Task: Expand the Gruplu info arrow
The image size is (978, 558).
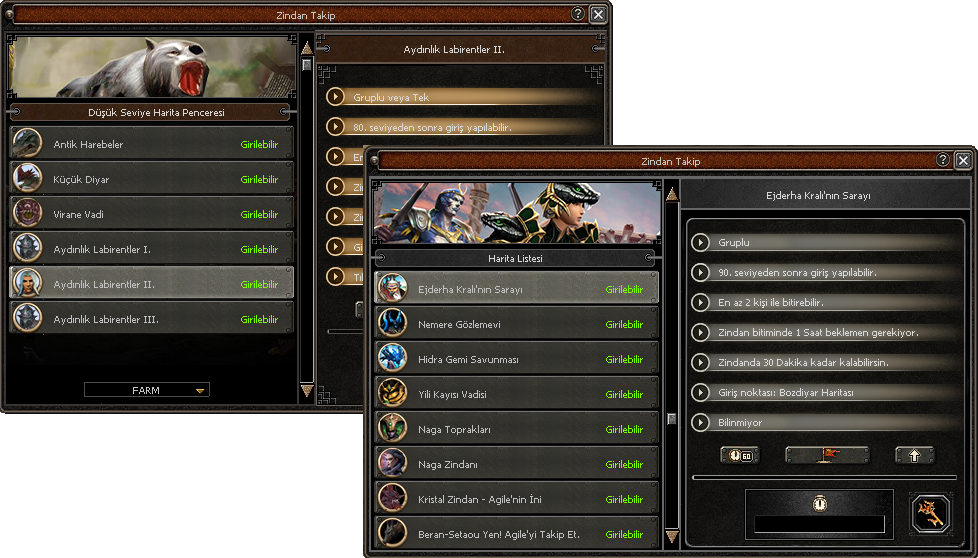Action: [700, 242]
